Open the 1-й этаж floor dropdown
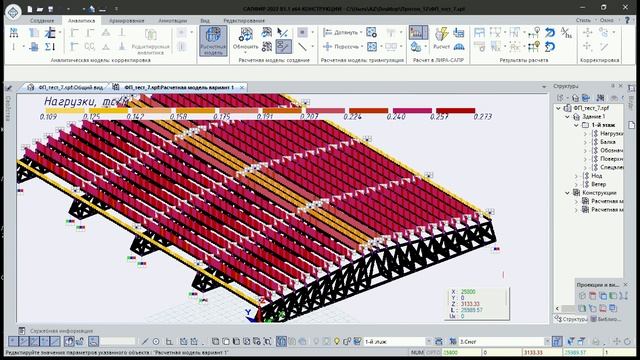The width and height of the screenshot is (640, 360). [428, 341]
